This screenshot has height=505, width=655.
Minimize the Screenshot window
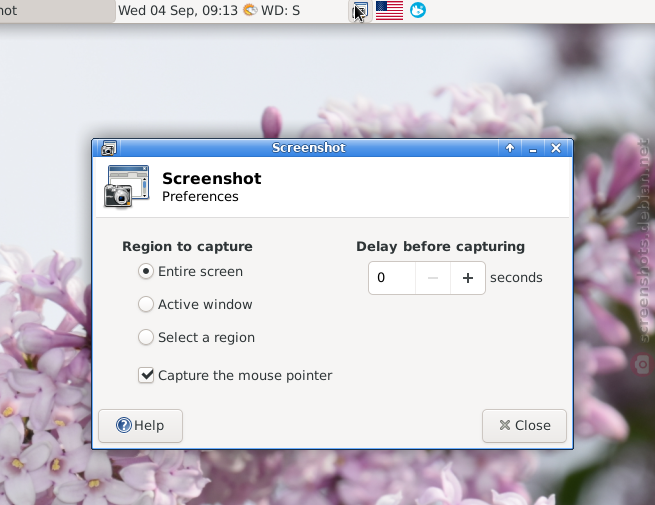[533, 148]
